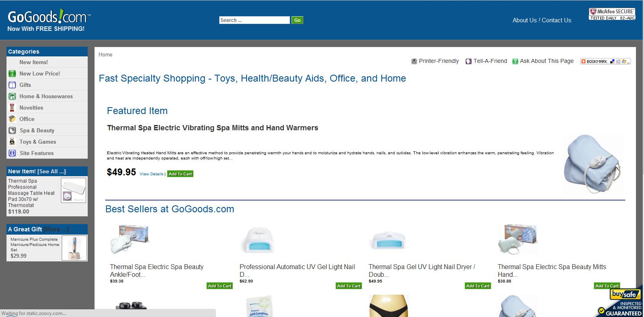Open the featured Spa Mitts product image

tap(593, 164)
